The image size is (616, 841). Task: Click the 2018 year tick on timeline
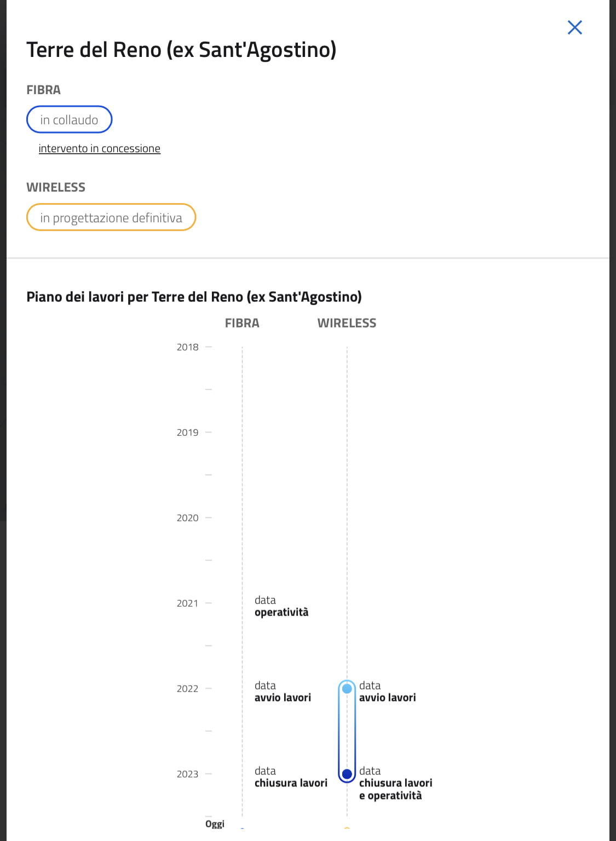tap(187, 347)
